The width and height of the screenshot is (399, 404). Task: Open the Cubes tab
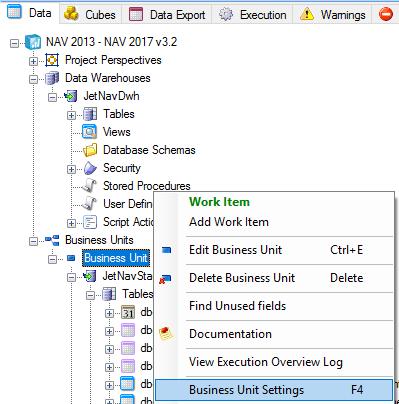[x=90, y=14]
